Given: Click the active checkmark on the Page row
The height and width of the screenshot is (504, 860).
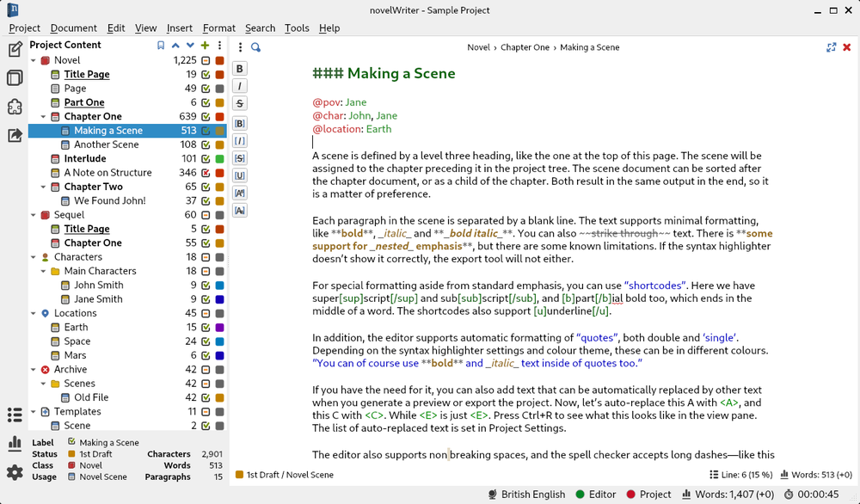Looking at the screenshot, I should (206, 89).
